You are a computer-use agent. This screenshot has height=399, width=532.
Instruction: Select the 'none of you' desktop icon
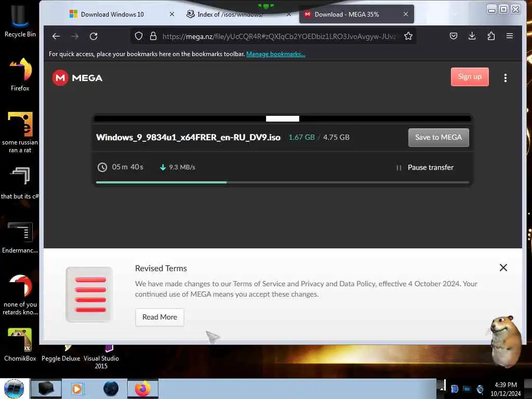20,295
